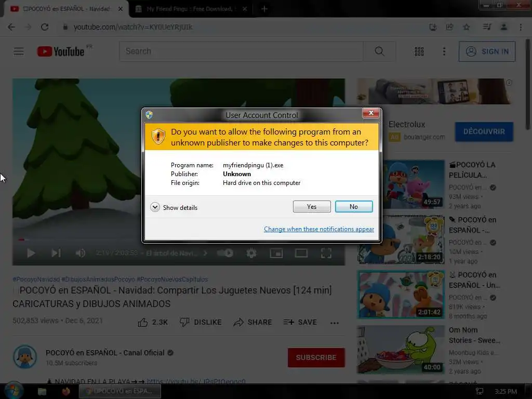Reload the YouTube page
This screenshot has width=532, height=399.
(x=45, y=27)
